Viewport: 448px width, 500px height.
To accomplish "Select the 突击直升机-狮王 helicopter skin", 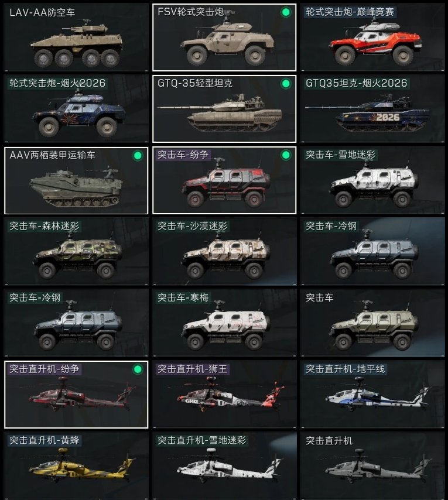I will coord(224,394).
